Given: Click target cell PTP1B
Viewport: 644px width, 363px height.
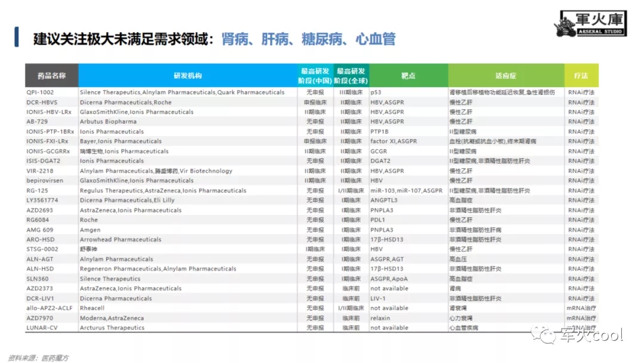Looking at the screenshot, I should (x=379, y=131).
